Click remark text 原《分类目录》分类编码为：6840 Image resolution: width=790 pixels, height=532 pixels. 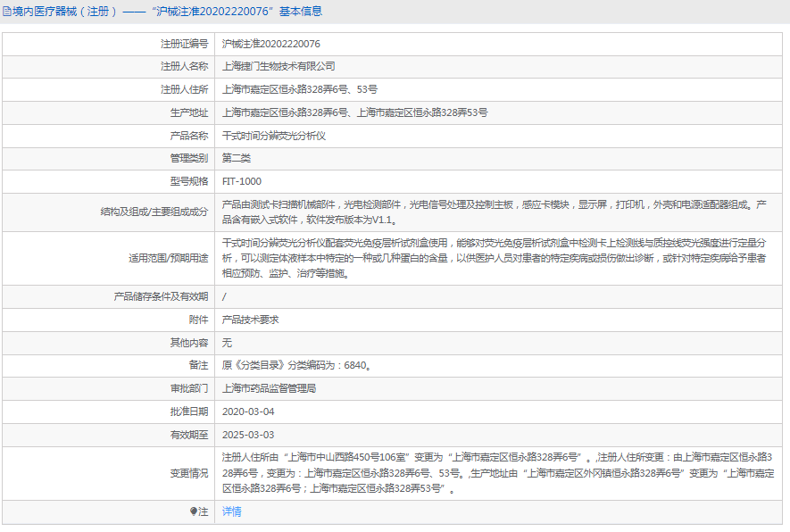coord(296,366)
